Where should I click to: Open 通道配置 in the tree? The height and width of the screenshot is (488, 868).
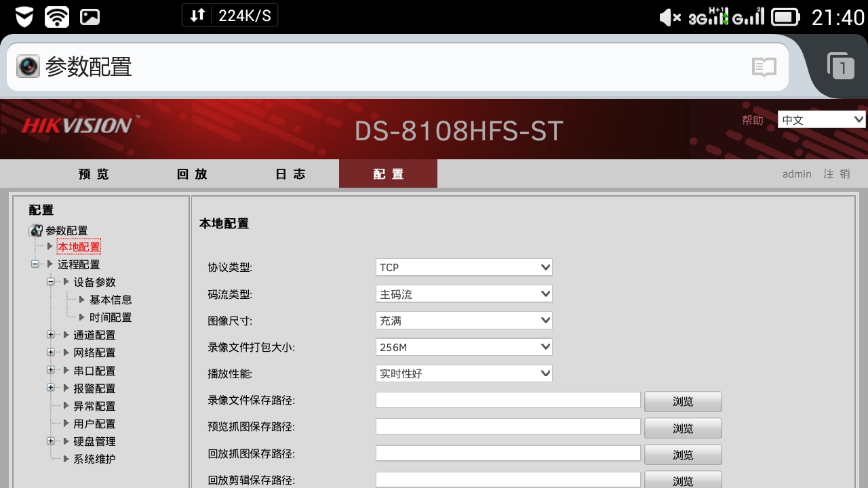pyautogui.click(x=94, y=335)
